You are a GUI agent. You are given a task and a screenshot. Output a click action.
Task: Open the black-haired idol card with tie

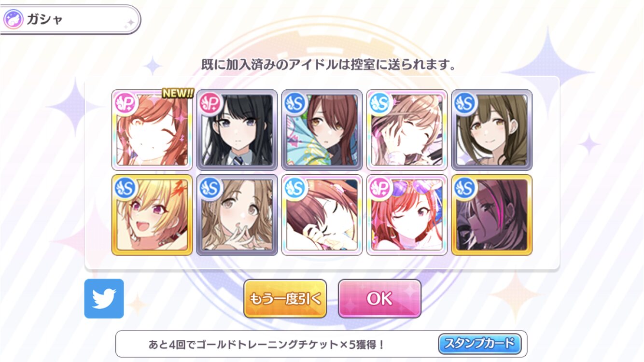[x=237, y=130]
